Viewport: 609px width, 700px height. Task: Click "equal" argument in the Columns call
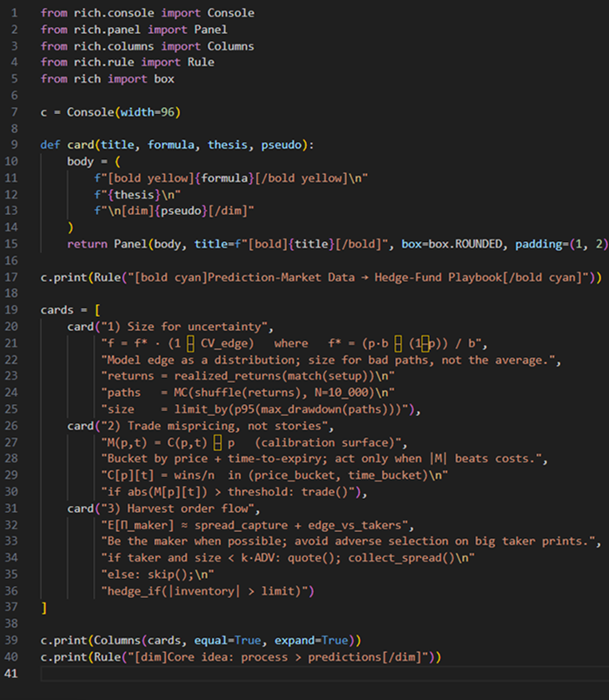211,641
